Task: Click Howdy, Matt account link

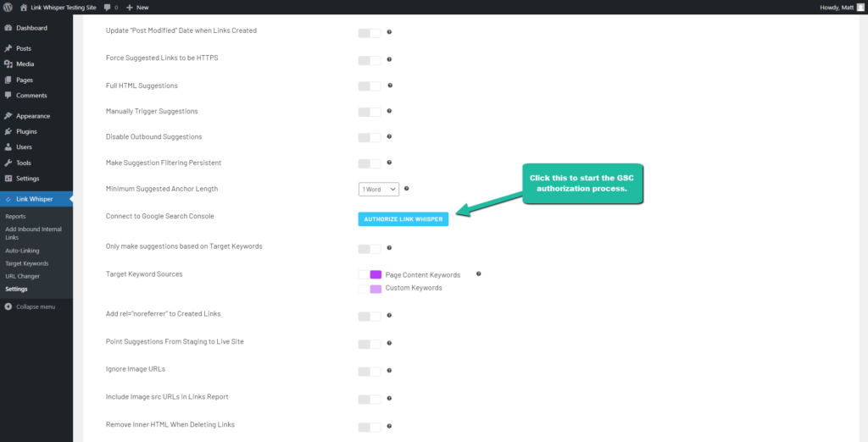Action: pyautogui.click(x=837, y=8)
